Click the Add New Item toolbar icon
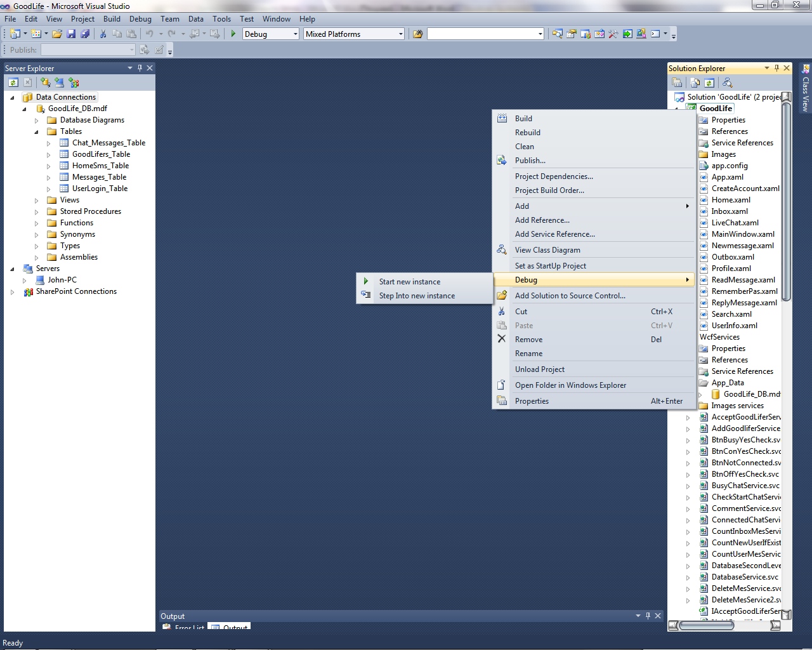 coord(36,34)
